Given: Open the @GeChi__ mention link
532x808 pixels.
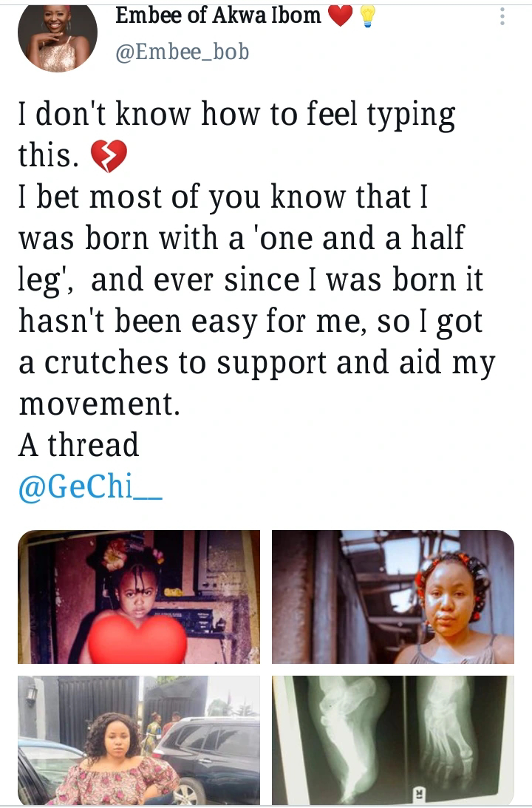Looking at the screenshot, I should (x=91, y=486).
